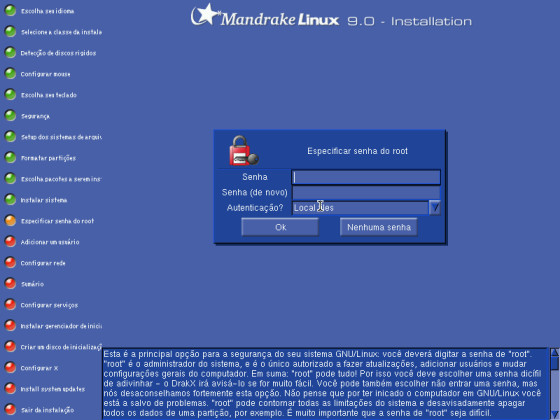560x420 pixels.
Task: Click the green light for Setup dos sistemas de arquivos
Action: (x=10, y=136)
